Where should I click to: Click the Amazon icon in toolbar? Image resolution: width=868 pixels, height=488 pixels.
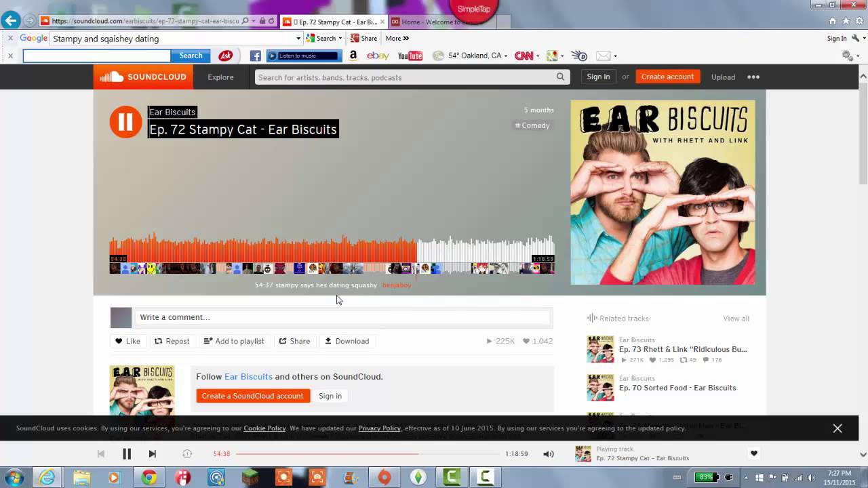pos(353,56)
